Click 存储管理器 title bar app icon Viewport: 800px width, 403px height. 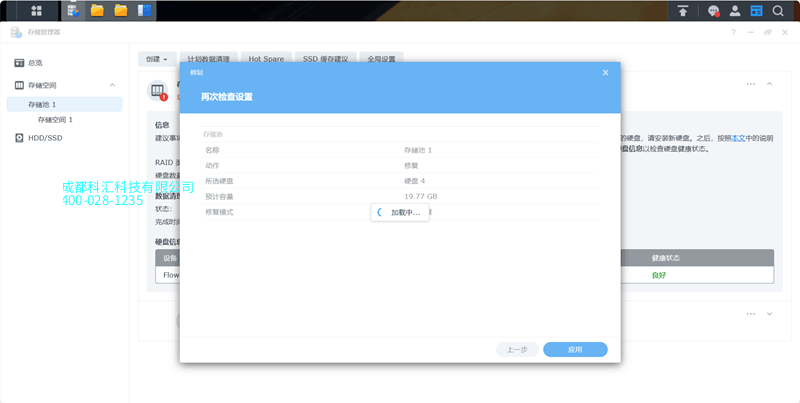16,32
